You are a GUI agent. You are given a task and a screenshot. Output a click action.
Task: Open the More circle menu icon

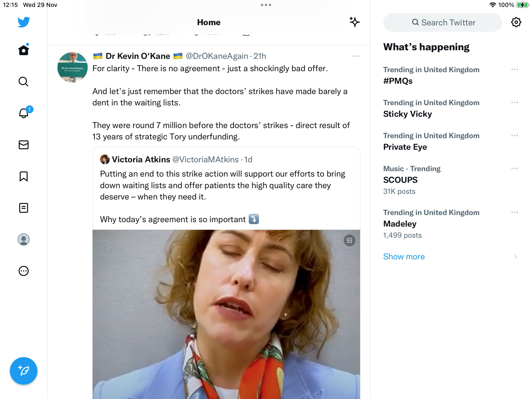click(x=24, y=271)
